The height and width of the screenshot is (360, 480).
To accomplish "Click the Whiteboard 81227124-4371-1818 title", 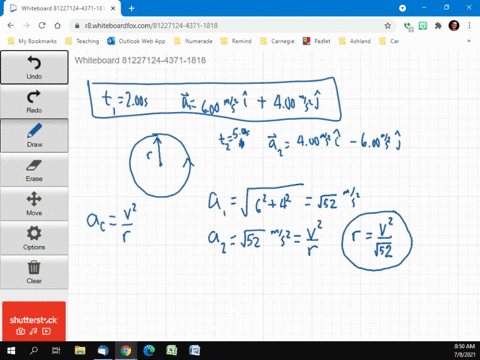I will pos(140,60).
